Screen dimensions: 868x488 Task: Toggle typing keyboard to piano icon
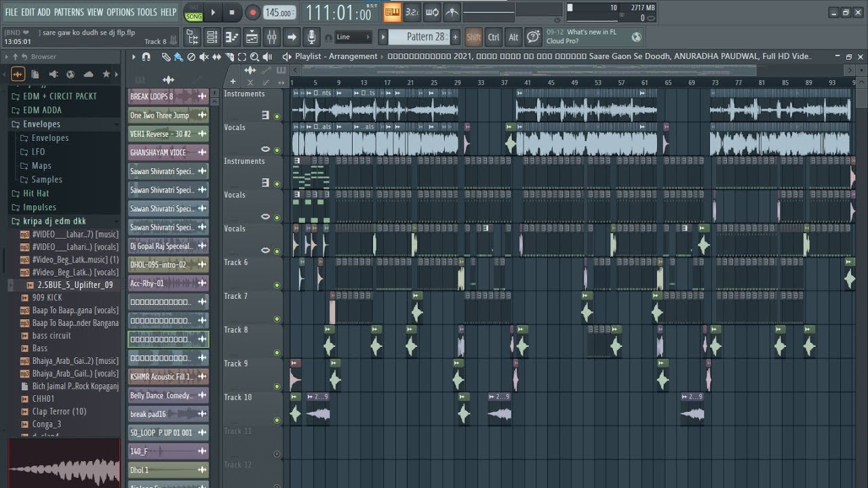[392, 12]
